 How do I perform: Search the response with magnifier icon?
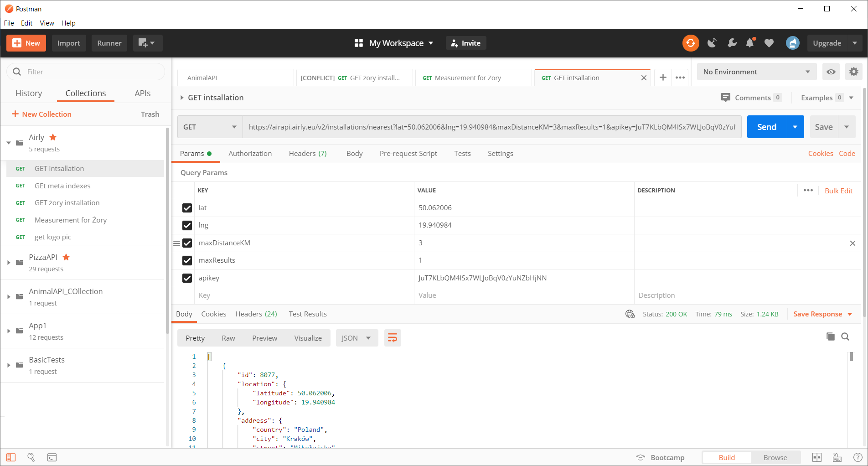845,337
